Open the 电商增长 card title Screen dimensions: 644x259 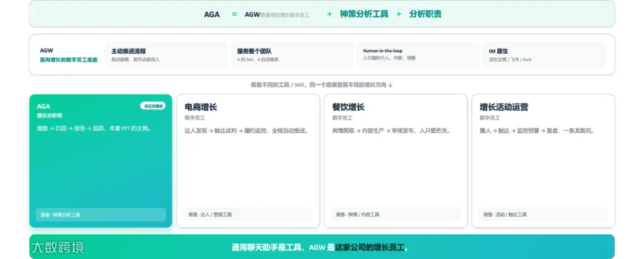(201, 107)
